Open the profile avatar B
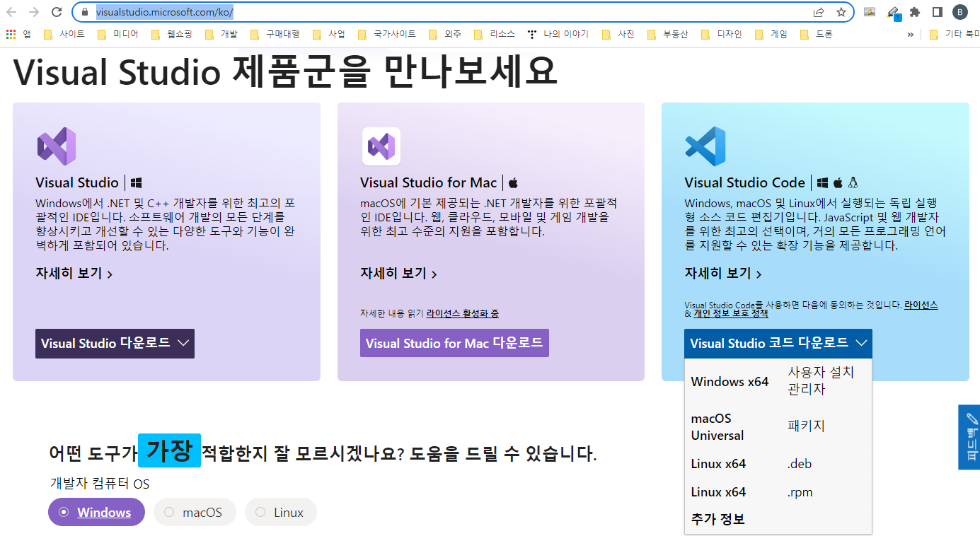 (959, 12)
